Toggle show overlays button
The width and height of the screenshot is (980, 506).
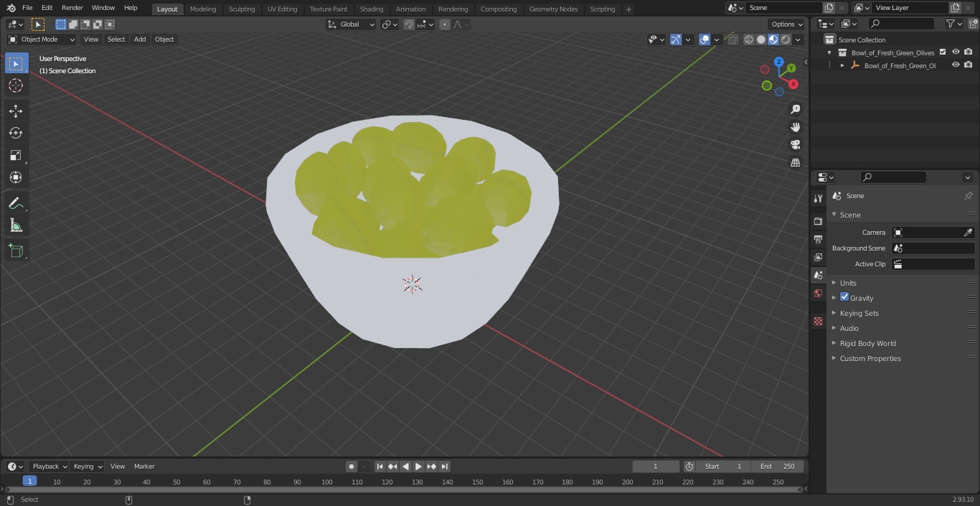point(705,39)
